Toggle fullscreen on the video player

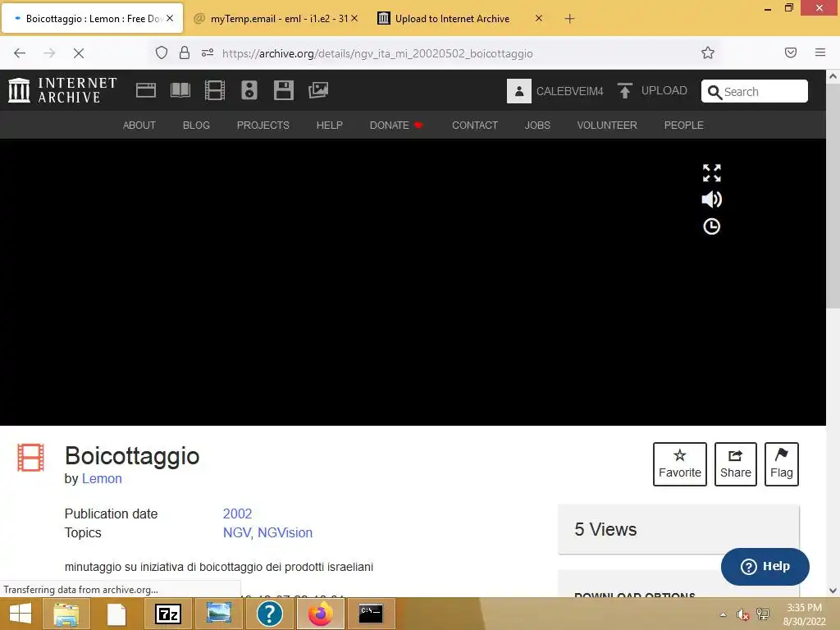tap(711, 172)
